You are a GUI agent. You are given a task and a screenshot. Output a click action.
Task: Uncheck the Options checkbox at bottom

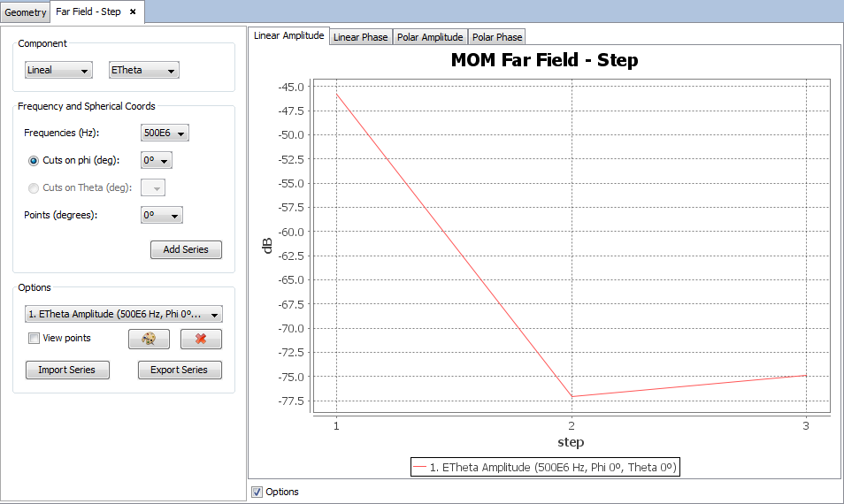[257, 492]
